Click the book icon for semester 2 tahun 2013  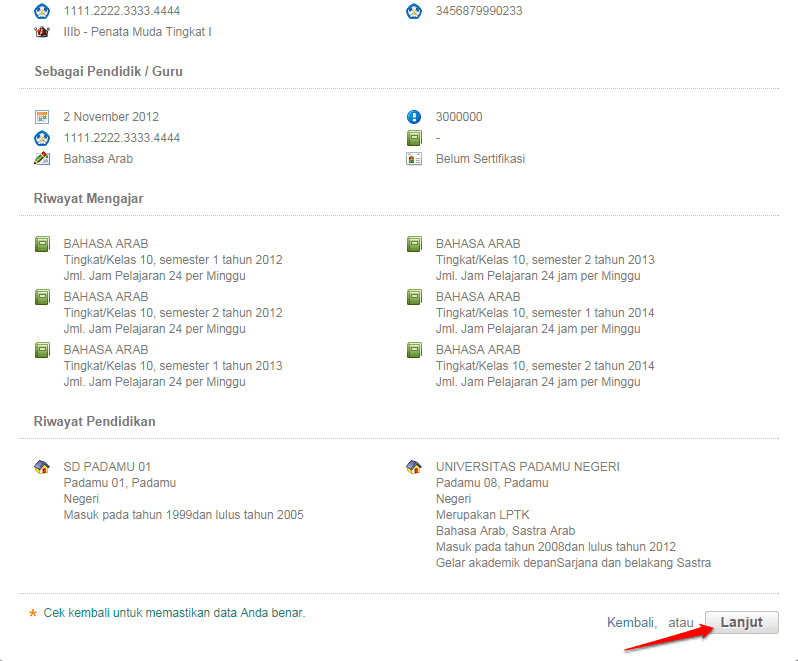(414, 244)
